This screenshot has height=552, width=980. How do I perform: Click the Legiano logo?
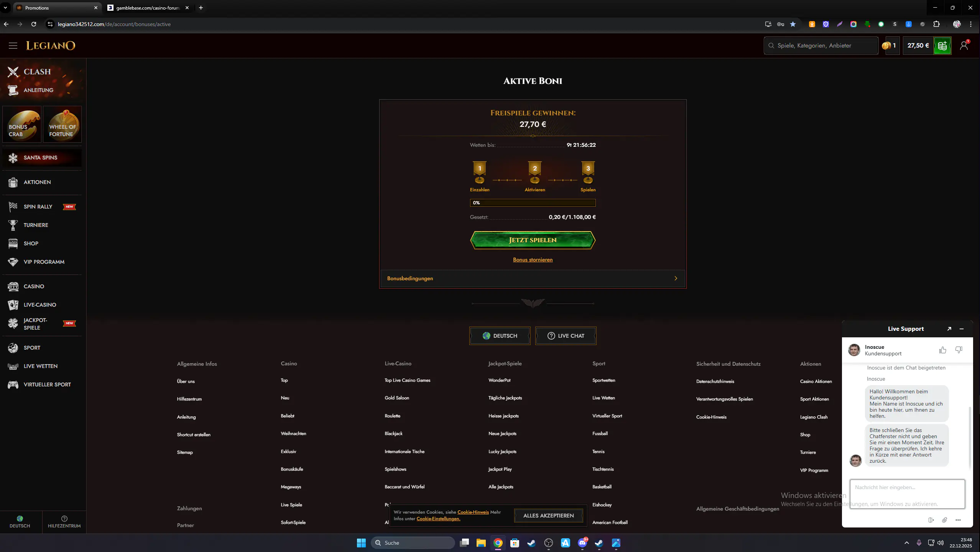[x=51, y=46]
